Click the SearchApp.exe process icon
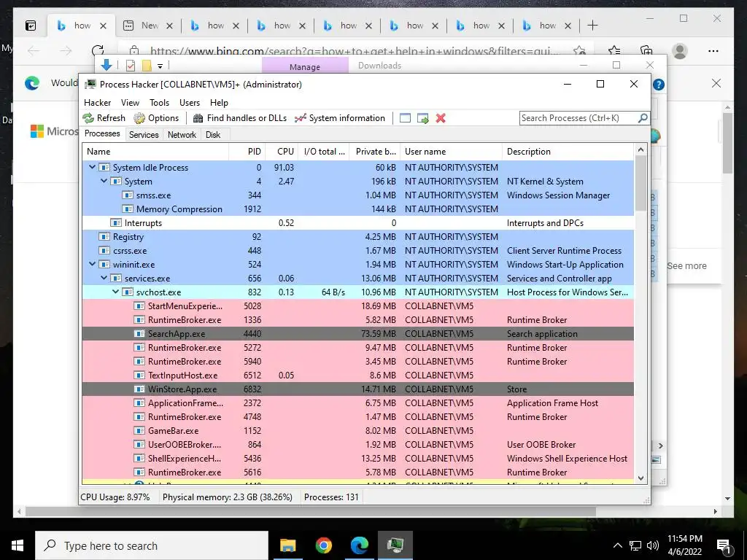The width and height of the screenshot is (747, 560). click(139, 334)
